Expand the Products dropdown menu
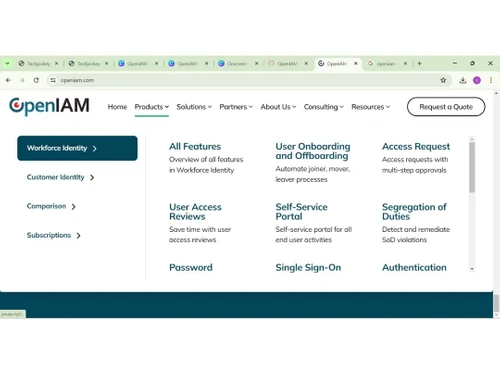 click(x=152, y=107)
